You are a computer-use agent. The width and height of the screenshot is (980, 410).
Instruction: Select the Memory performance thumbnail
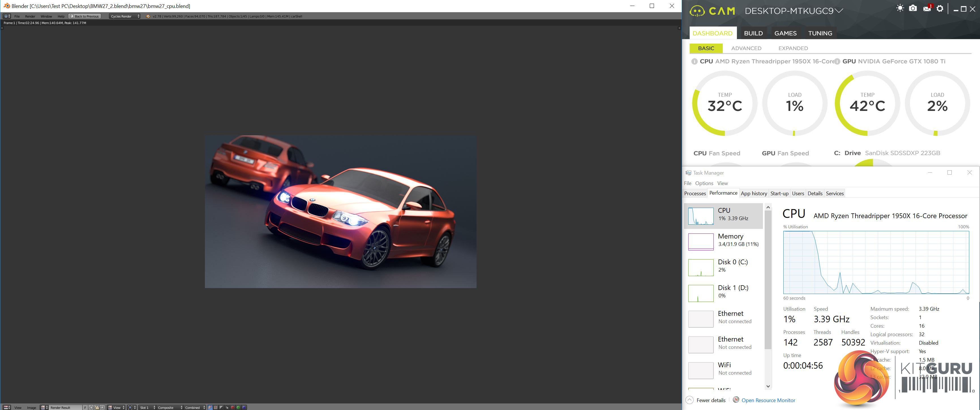point(701,242)
